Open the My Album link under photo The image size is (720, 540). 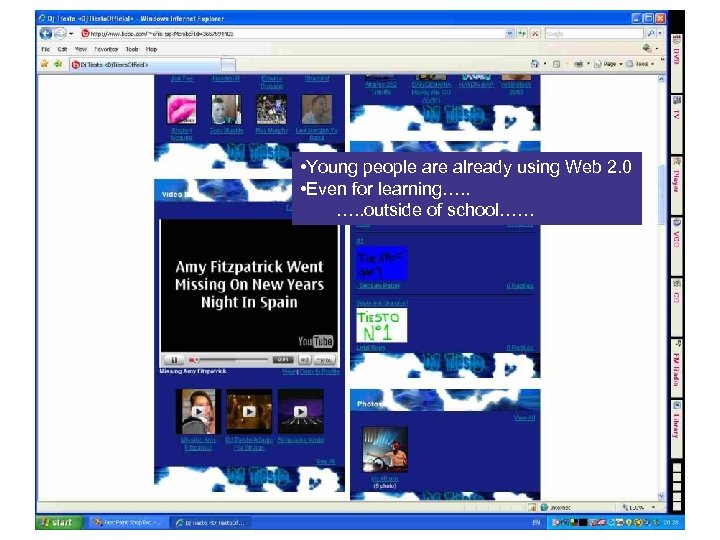pos(384,478)
